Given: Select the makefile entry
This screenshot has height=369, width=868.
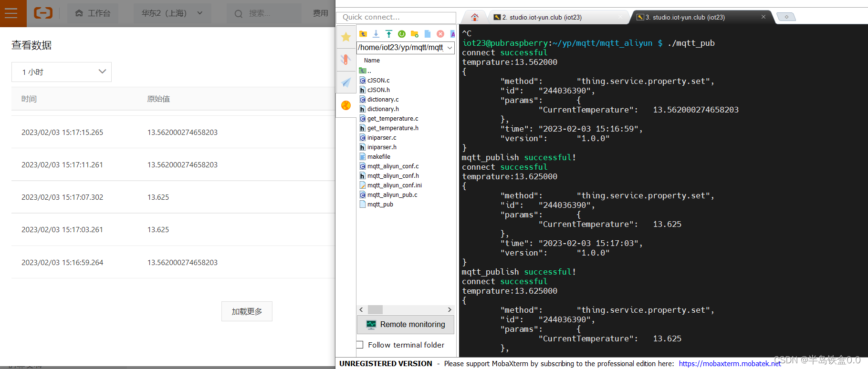Looking at the screenshot, I should coord(375,156).
